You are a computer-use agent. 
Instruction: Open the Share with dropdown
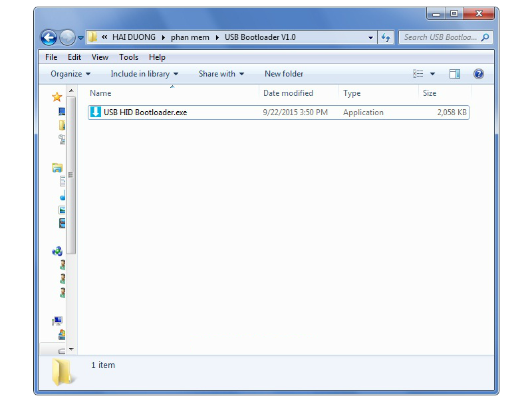[221, 74]
